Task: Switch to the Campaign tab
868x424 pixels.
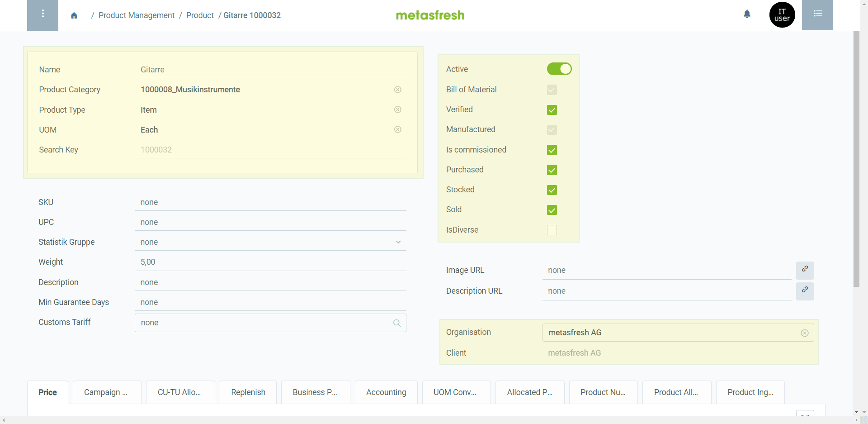Action: pos(107,392)
